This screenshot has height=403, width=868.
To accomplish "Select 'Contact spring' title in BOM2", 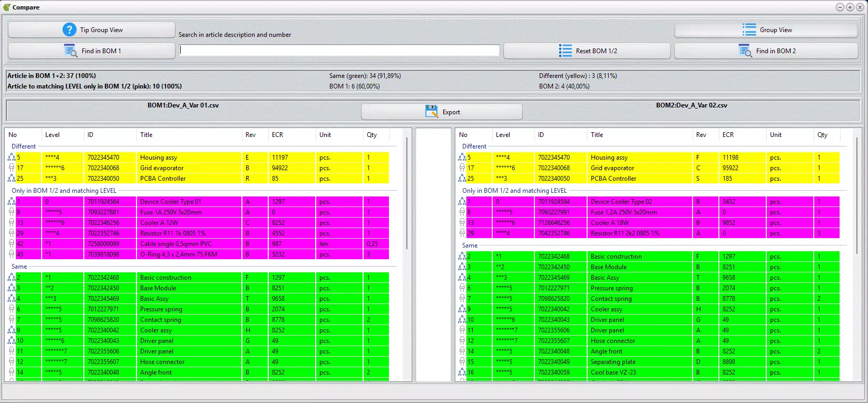I will (x=611, y=298).
